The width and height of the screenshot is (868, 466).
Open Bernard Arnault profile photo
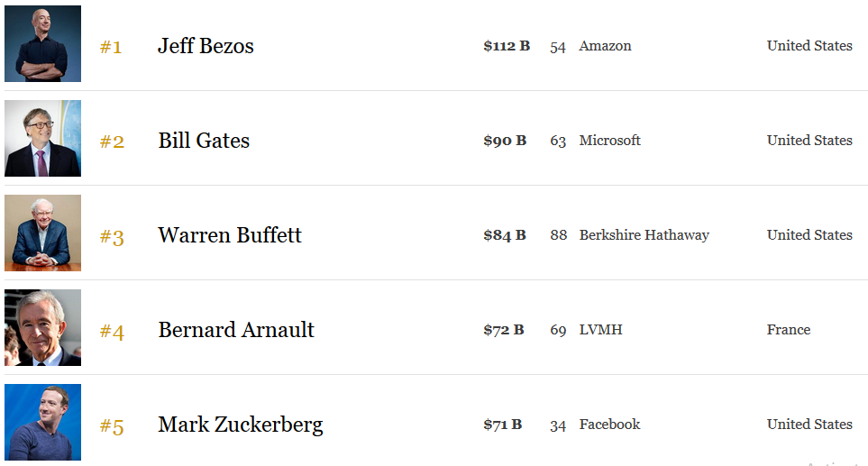point(42,327)
